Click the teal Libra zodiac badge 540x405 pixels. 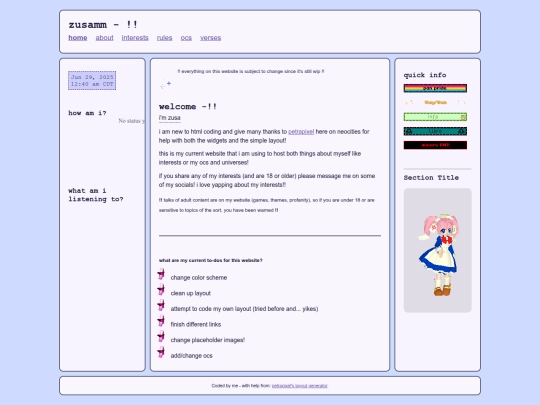pyautogui.click(x=435, y=131)
